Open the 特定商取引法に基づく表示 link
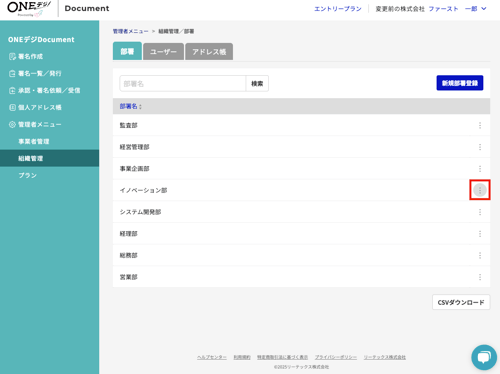This screenshot has height=374, width=500. tap(282, 357)
